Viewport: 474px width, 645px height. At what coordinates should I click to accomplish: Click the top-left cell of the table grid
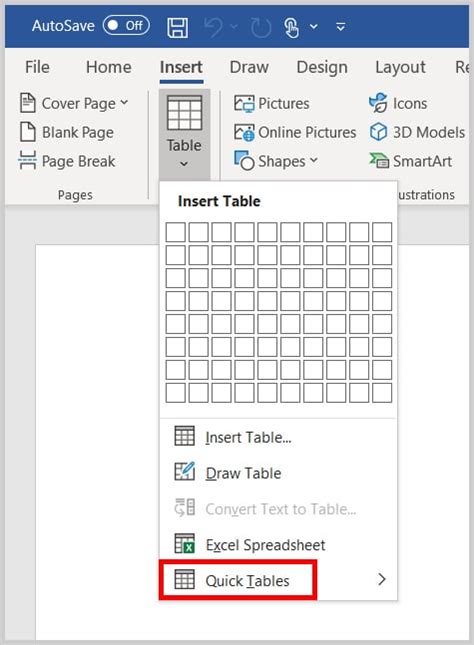point(176,232)
